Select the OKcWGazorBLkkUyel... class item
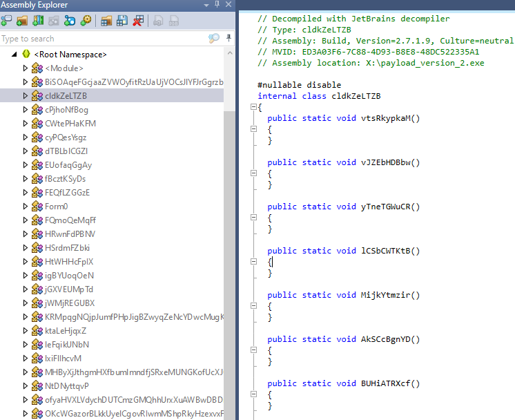The height and width of the screenshot is (420, 515). 134,413
